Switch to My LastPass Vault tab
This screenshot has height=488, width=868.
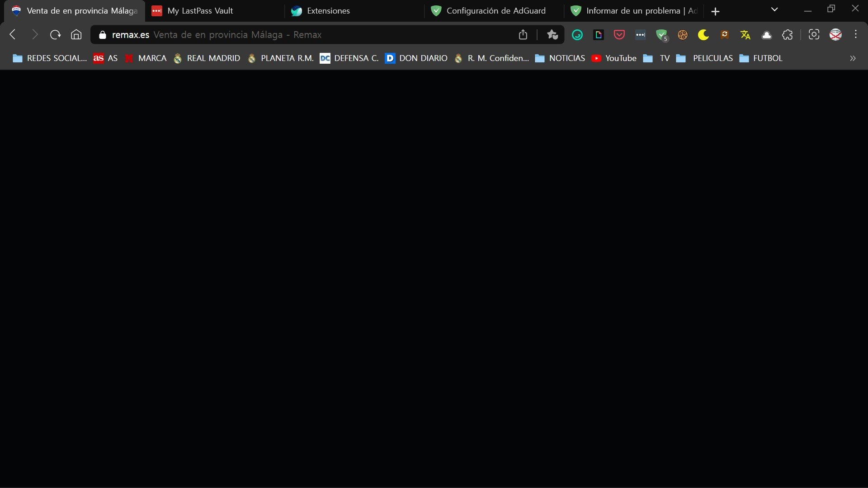[200, 11]
